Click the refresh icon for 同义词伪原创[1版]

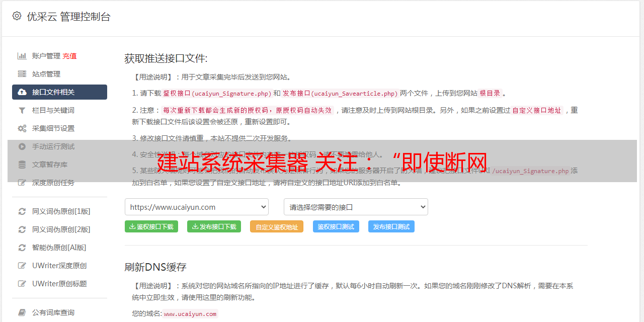tap(22, 211)
